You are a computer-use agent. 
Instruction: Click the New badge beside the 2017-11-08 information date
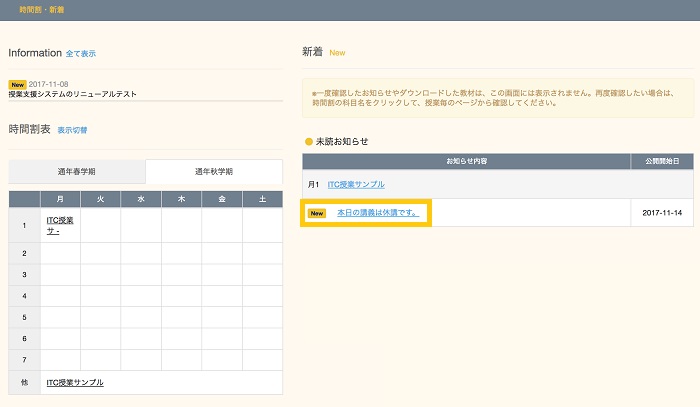pyautogui.click(x=17, y=84)
